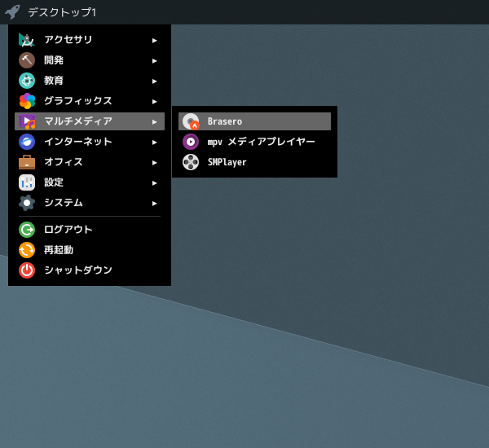Launch Brasero from the submenu
Image resolution: width=489 pixels, height=448 pixels.
tap(254, 121)
